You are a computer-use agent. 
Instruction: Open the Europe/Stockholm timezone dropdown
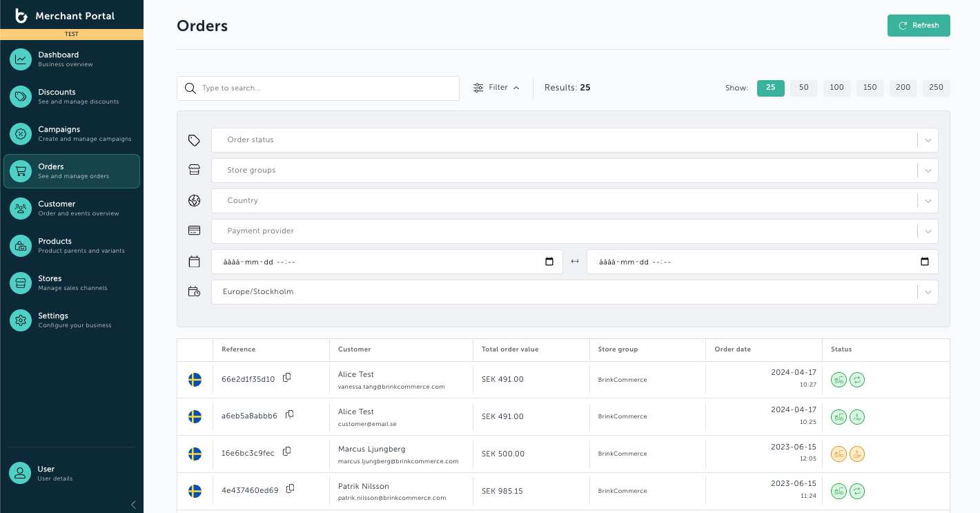pyautogui.click(x=575, y=292)
